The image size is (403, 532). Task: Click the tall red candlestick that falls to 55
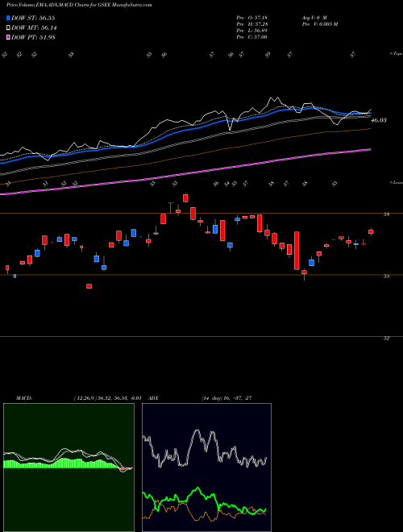point(297,251)
